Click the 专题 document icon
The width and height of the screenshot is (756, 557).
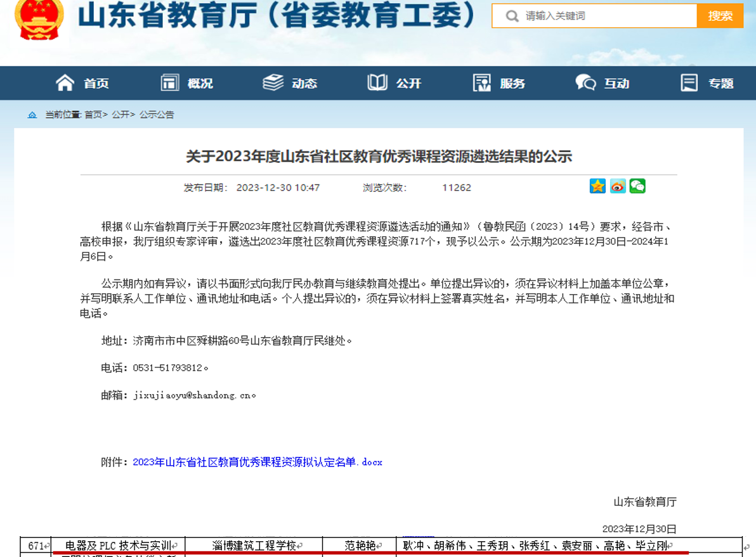pyautogui.click(x=689, y=83)
